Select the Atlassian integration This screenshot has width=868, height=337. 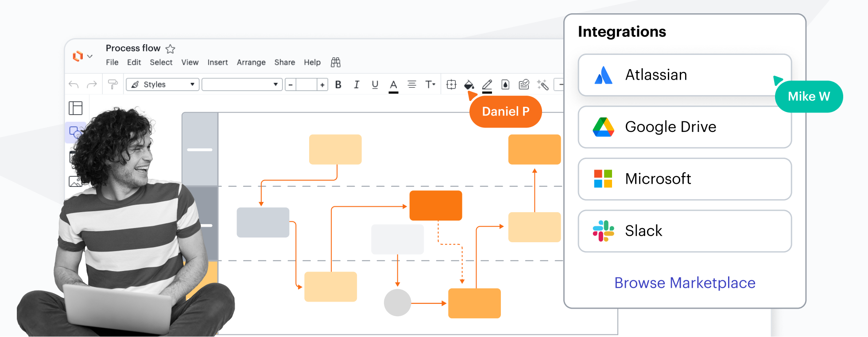685,75
